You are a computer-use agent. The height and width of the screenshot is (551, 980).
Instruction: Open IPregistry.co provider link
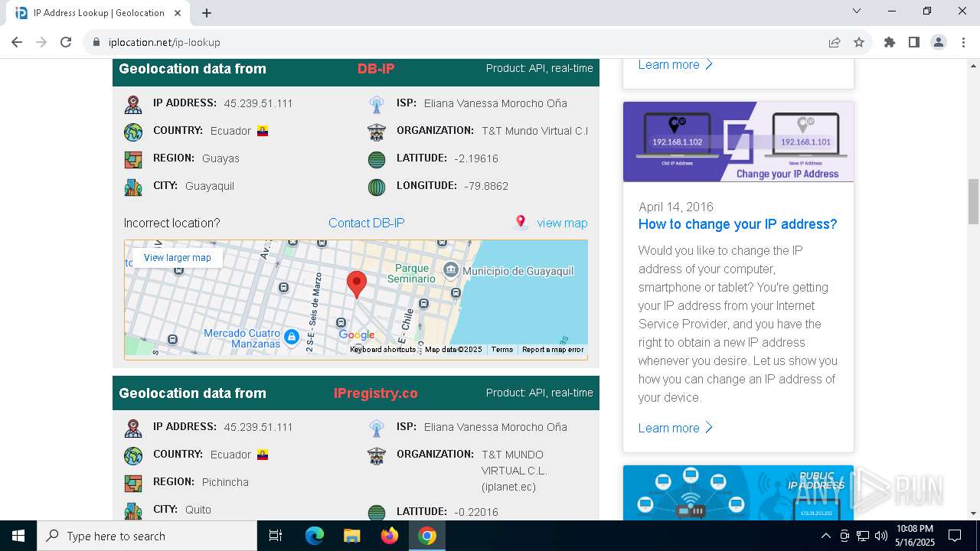[376, 393]
